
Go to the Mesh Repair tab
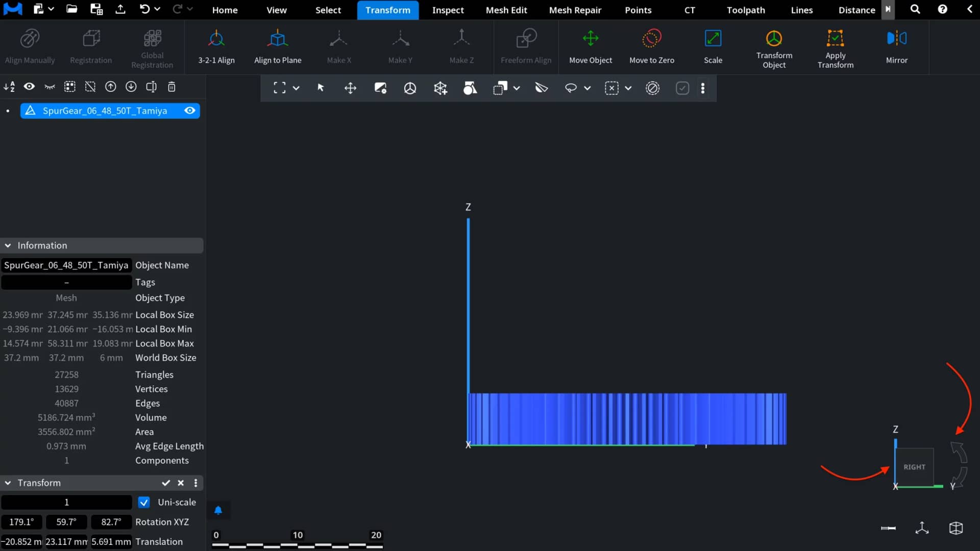(x=575, y=10)
